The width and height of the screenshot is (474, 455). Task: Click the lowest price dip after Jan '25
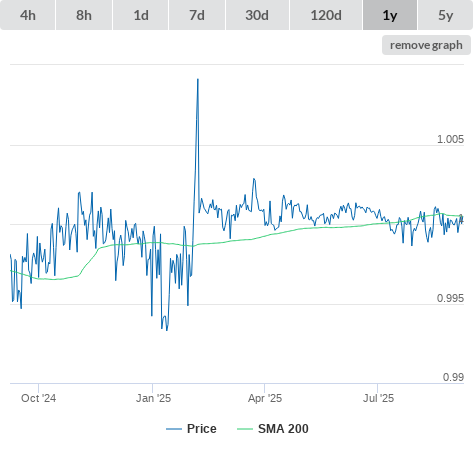167,330
